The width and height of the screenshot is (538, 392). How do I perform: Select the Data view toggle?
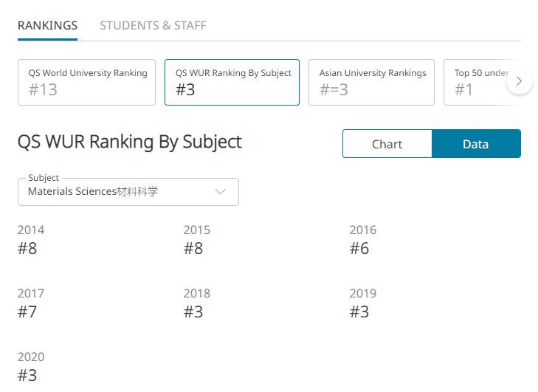pyautogui.click(x=476, y=144)
